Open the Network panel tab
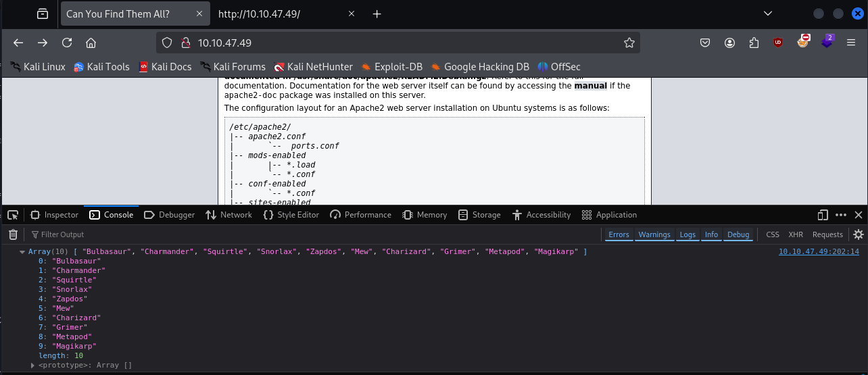The width and height of the screenshot is (868, 375). coord(228,215)
